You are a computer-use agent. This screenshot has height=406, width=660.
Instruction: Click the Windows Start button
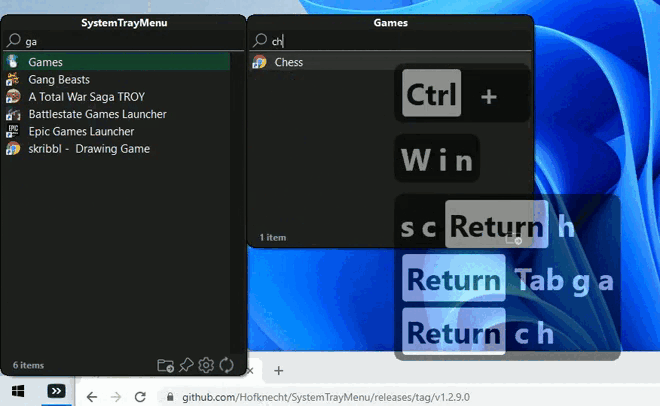17,391
